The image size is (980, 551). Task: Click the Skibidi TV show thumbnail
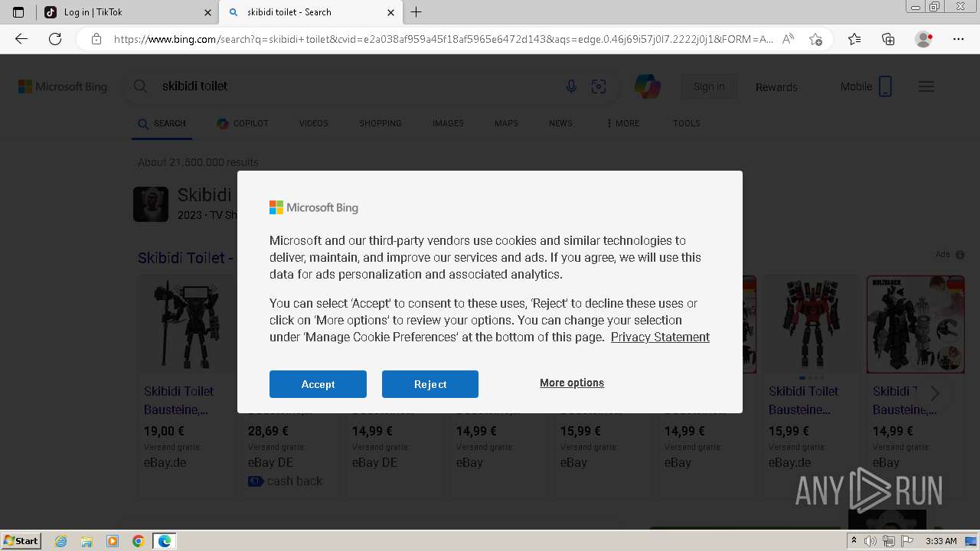[151, 204]
